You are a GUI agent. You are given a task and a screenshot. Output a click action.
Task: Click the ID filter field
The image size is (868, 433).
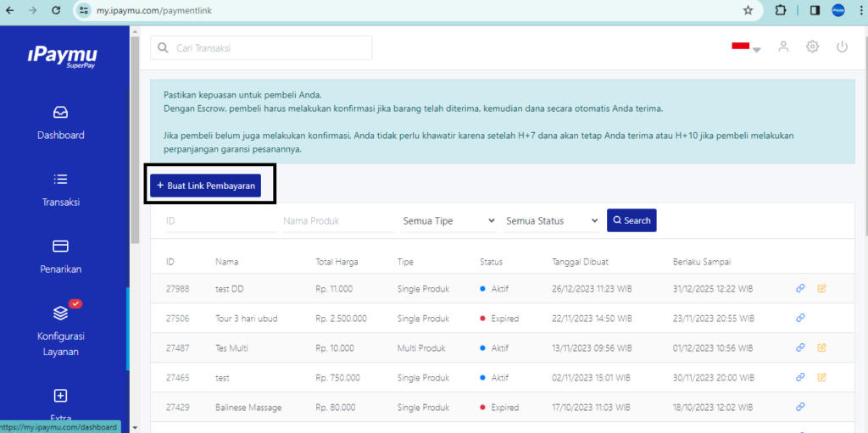(217, 221)
